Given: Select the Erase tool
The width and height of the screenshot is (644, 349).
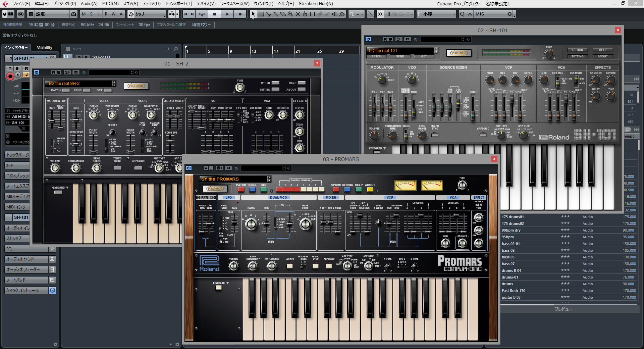Looking at the screenshot, I should (283, 14).
